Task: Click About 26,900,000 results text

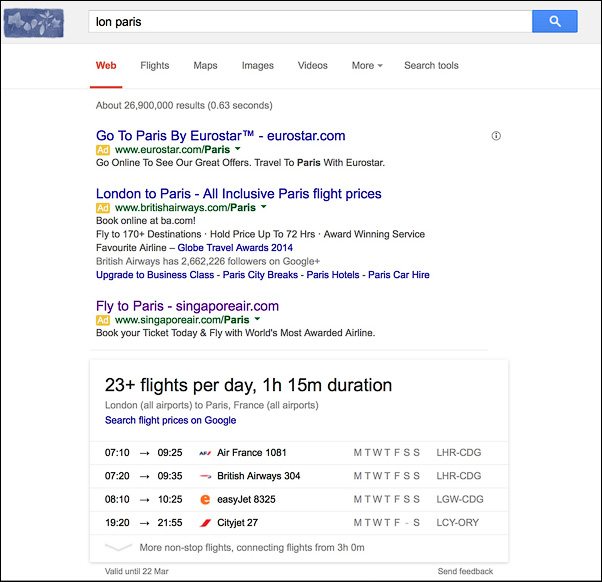Action: click(x=184, y=106)
